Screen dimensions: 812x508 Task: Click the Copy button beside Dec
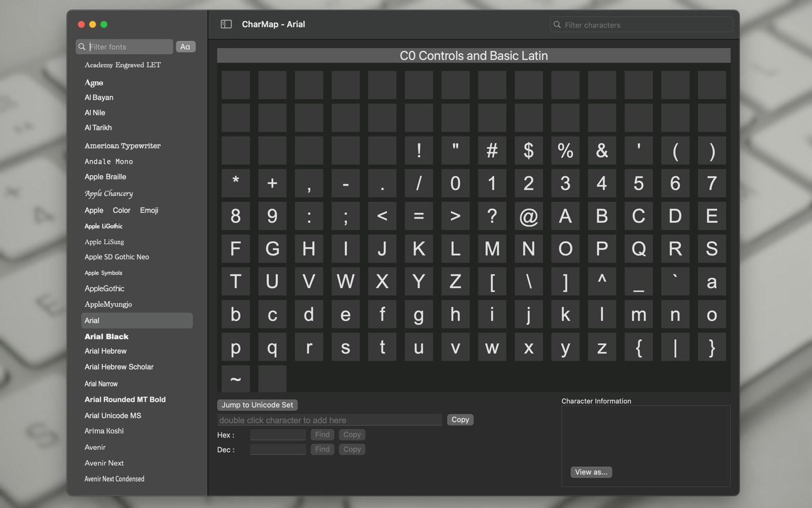(x=352, y=449)
